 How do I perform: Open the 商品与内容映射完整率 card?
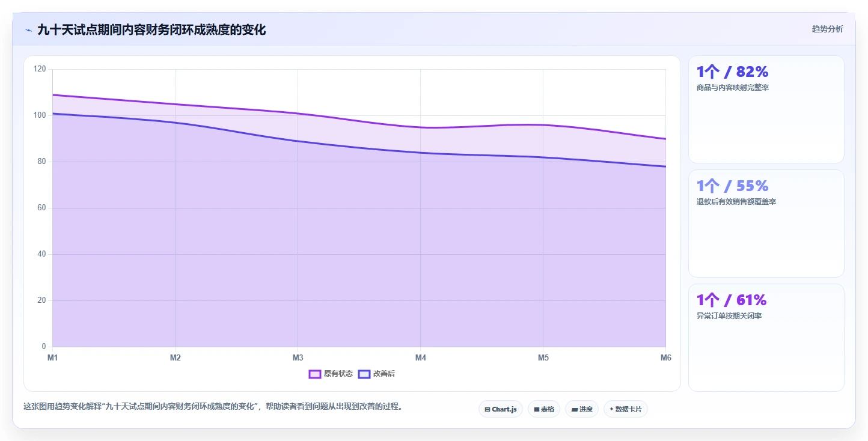pos(766,109)
